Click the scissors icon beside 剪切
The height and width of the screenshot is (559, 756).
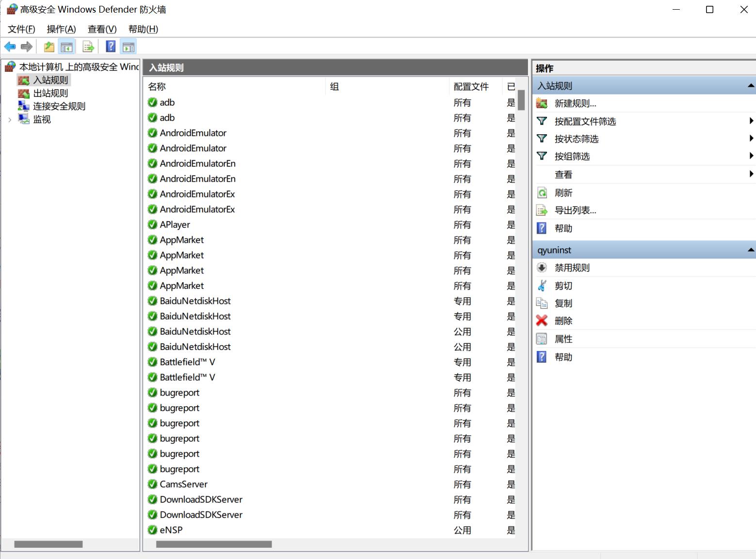(542, 286)
